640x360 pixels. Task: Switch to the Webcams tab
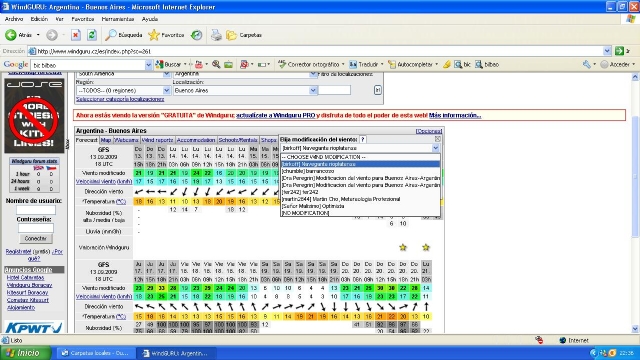pos(127,140)
